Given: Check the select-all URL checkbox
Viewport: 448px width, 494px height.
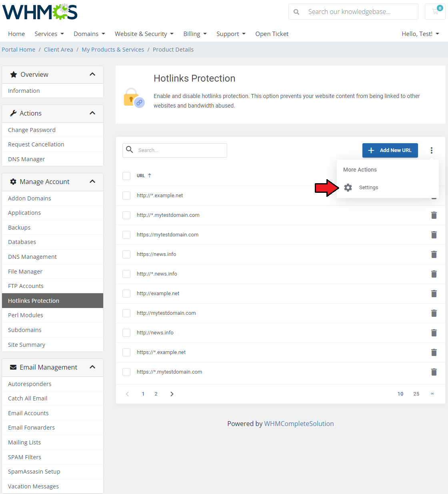Looking at the screenshot, I should (126, 176).
